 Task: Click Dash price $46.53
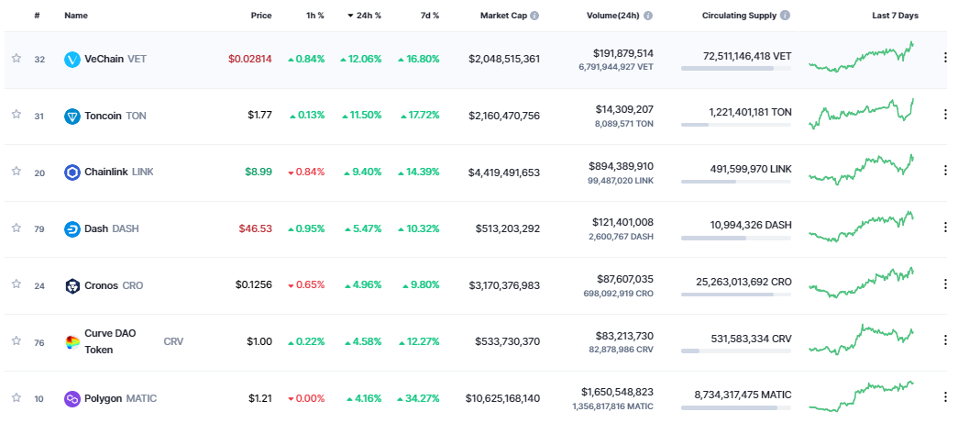coord(255,228)
